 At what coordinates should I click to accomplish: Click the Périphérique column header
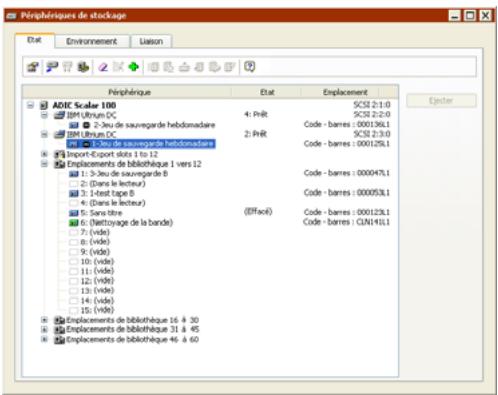(x=127, y=92)
